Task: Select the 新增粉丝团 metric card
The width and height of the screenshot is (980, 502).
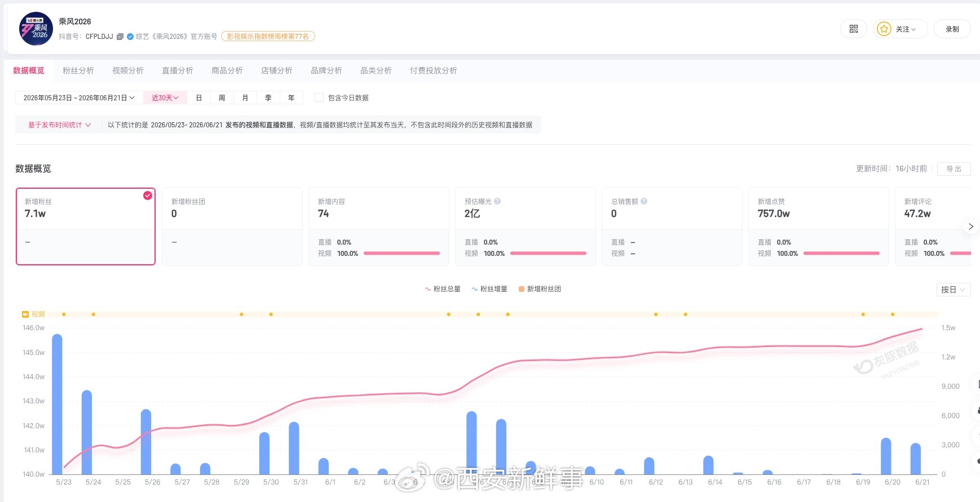Action: [x=232, y=226]
